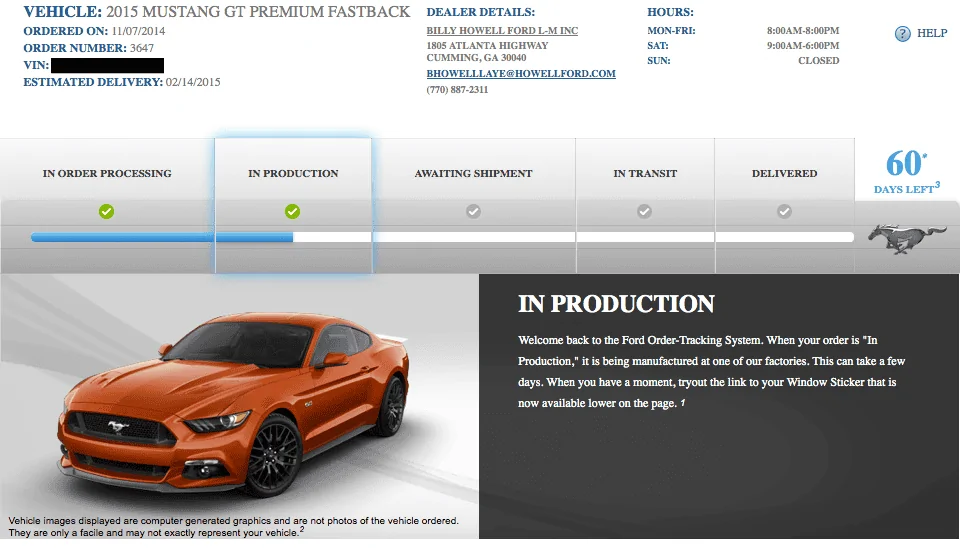Image resolution: width=968 pixels, height=548 pixels.
Task: Click the BHOWELLLAYE@HOWELLFORD.COM email link
Action: (521, 73)
